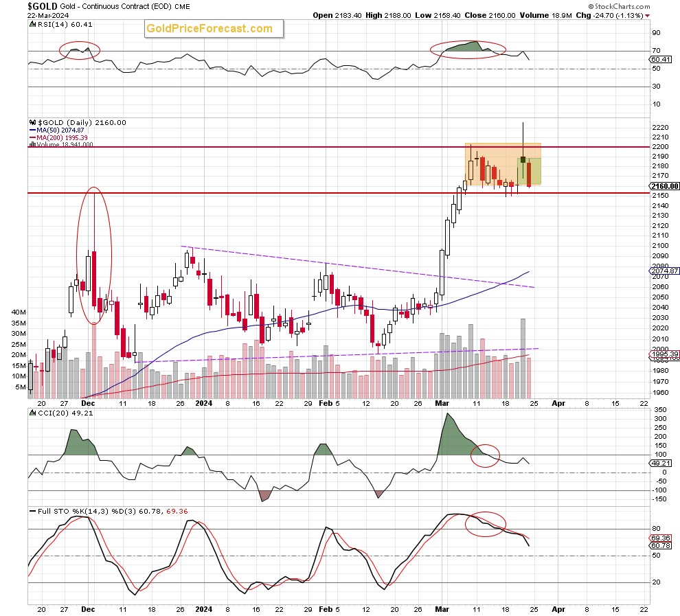This screenshot has width=680, height=616.
Task: Click the 49.21 CCI value label
Action: click(x=664, y=464)
